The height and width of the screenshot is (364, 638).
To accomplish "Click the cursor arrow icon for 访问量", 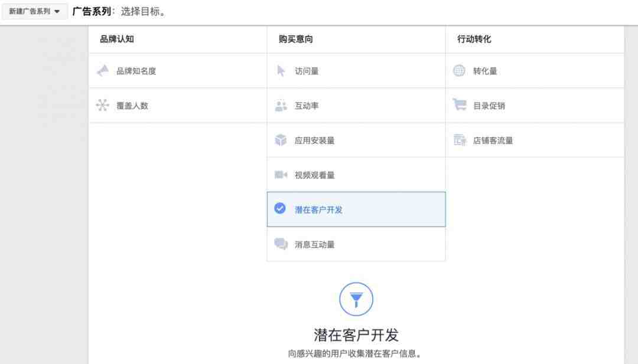I will [x=281, y=71].
